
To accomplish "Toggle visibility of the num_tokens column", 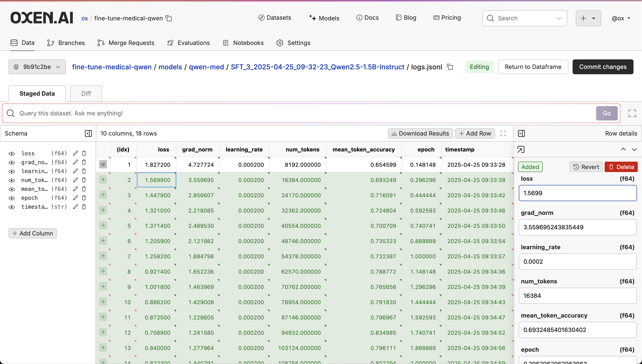I will click(11, 180).
